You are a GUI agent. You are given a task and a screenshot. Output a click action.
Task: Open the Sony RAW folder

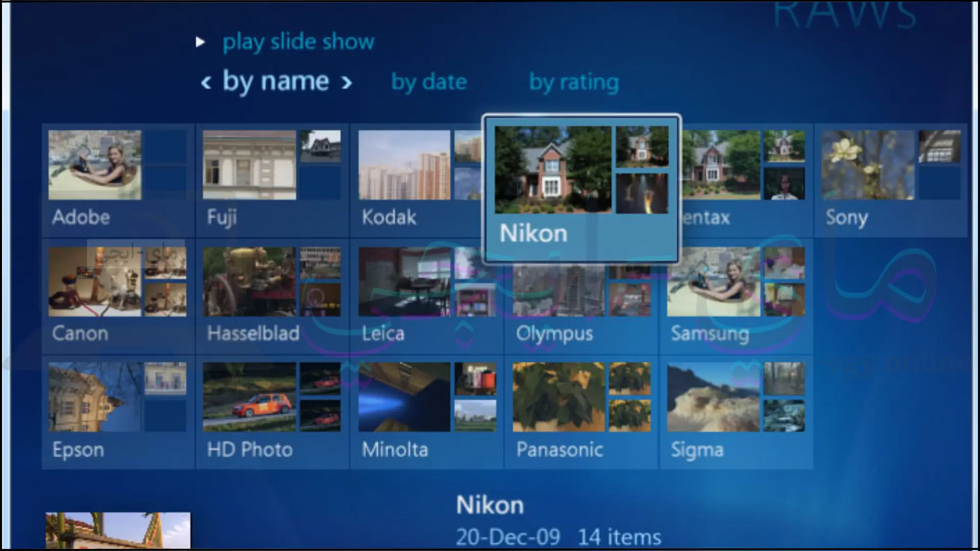click(889, 178)
